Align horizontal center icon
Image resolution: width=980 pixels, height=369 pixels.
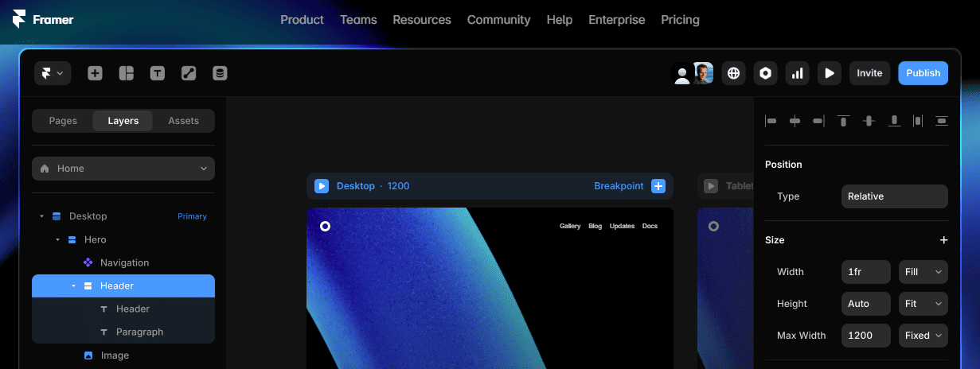[795, 121]
